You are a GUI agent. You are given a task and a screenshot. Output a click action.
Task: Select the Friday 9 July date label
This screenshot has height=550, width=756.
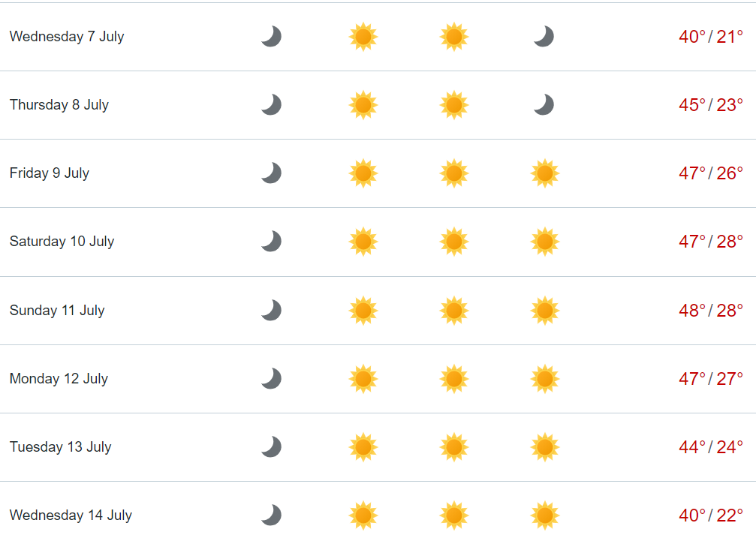(50, 173)
